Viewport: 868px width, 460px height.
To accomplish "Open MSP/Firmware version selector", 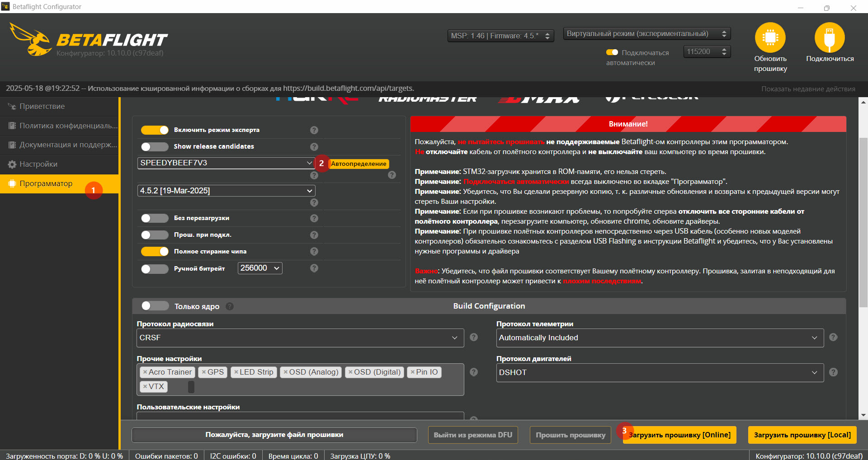I will (x=500, y=36).
